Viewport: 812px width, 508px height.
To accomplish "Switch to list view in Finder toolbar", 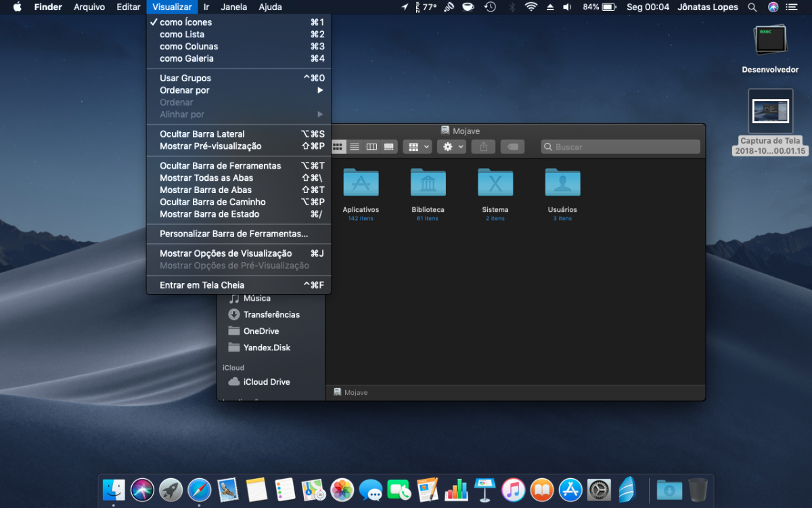I will coord(355,147).
